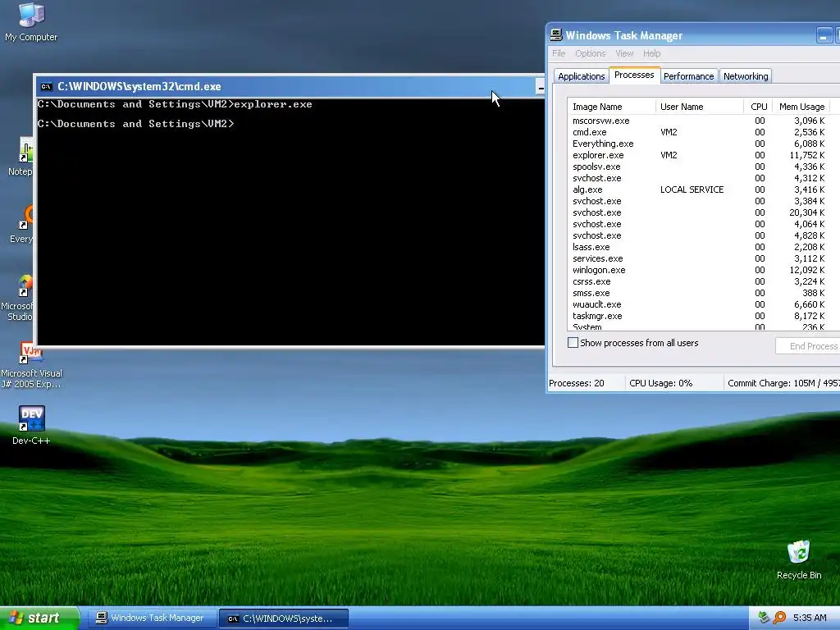840x630 pixels.
Task: Switch to the Applications tab
Action: [x=582, y=76]
